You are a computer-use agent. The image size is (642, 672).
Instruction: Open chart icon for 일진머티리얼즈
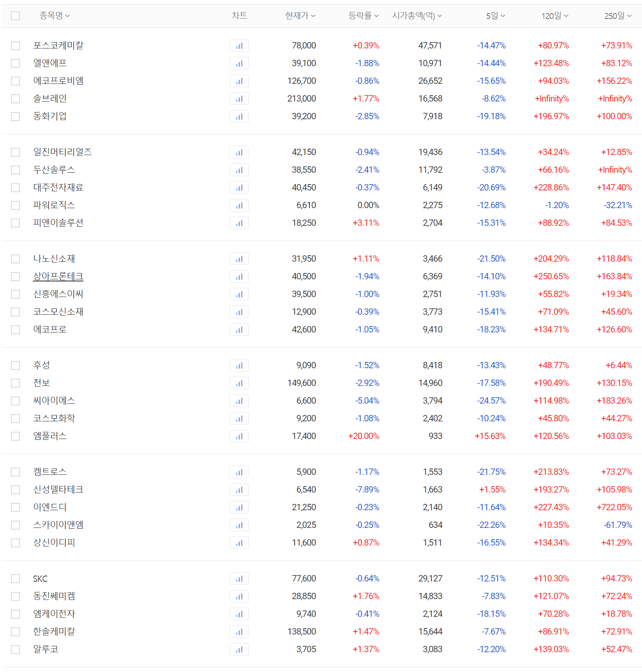[239, 152]
